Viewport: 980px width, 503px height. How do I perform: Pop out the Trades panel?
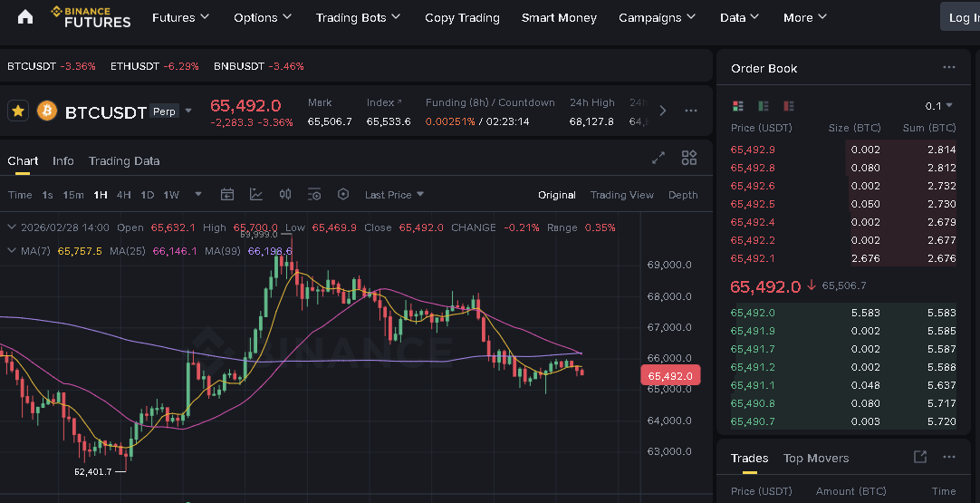[x=920, y=457]
